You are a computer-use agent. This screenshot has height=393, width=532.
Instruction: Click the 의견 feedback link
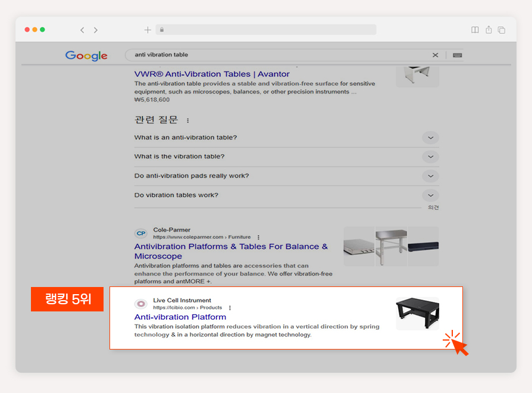pyautogui.click(x=433, y=207)
